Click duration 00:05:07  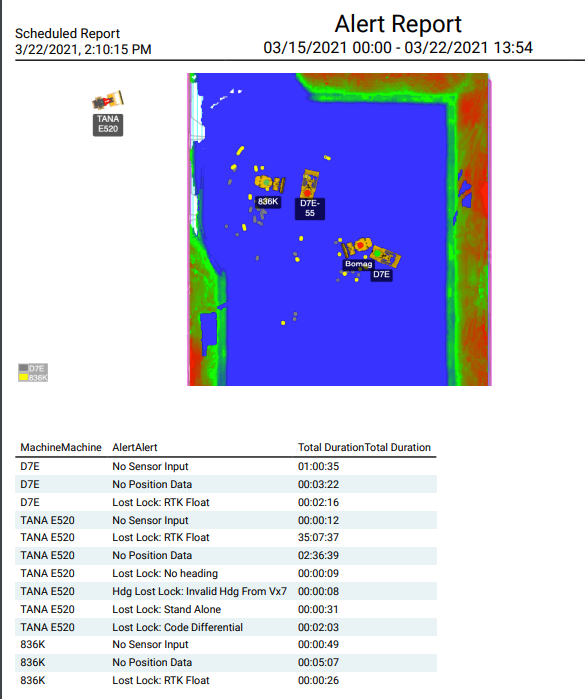click(318, 662)
